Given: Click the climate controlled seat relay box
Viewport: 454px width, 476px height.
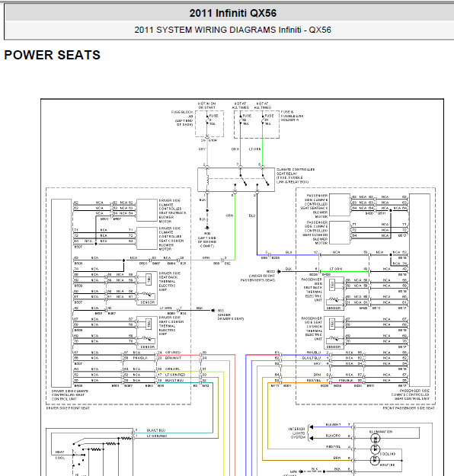Looking at the screenshot, I should [236, 180].
